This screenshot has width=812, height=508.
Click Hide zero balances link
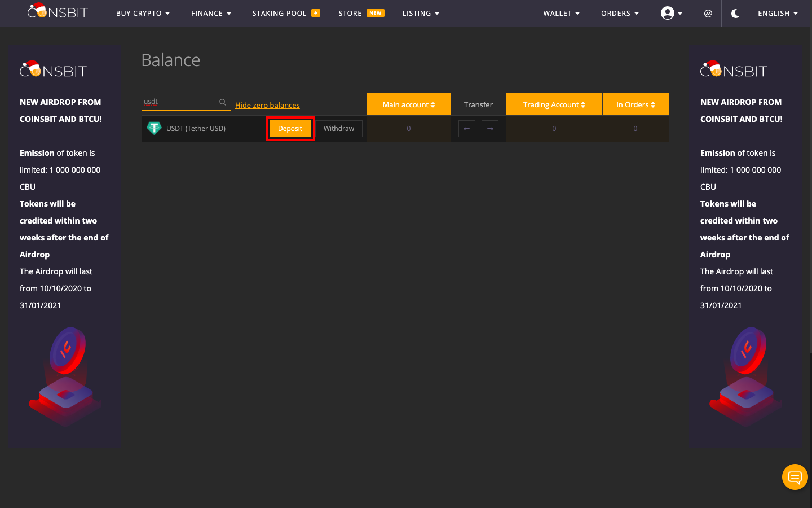pyautogui.click(x=267, y=106)
